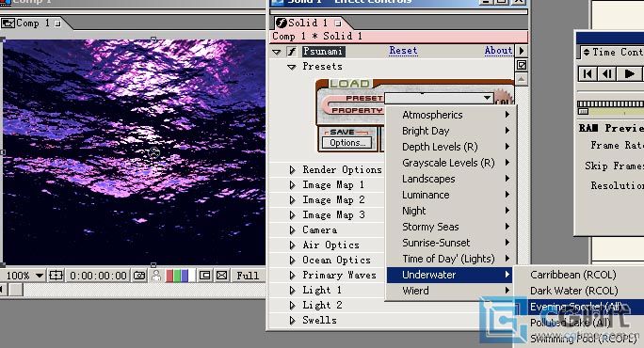Expand the Camera group

292,230
